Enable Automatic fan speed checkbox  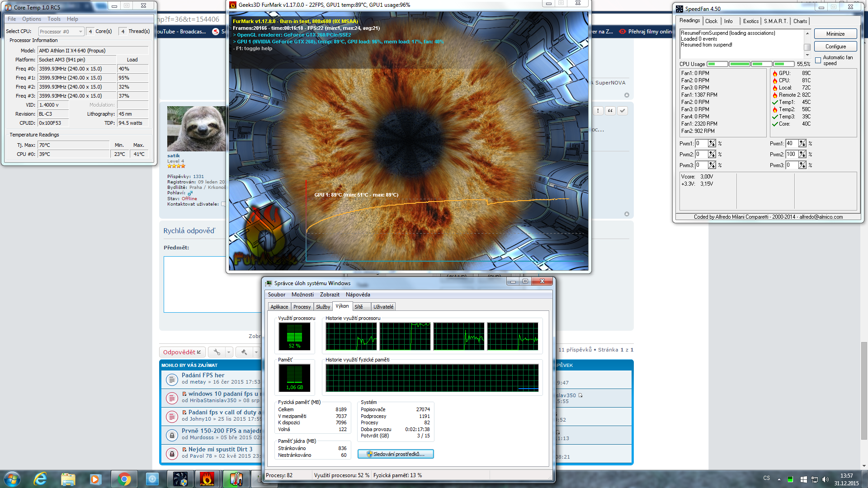[818, 60]
